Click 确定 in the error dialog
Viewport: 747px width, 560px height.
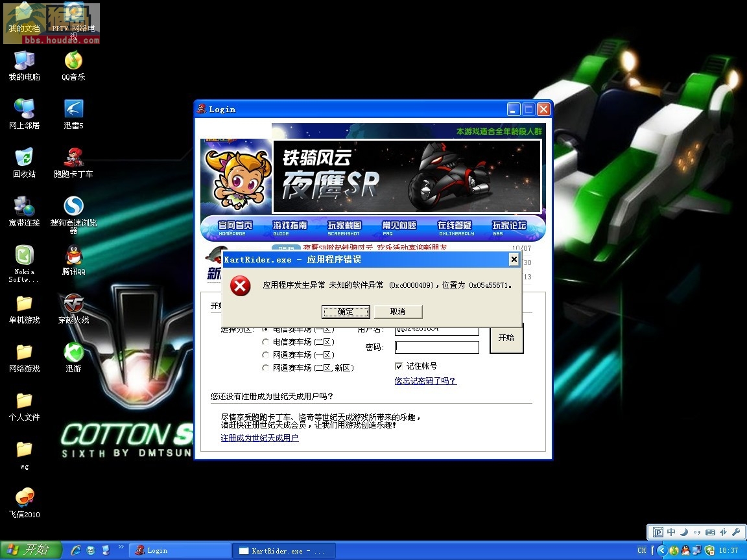pyautogui.click(x=346, y=311)
